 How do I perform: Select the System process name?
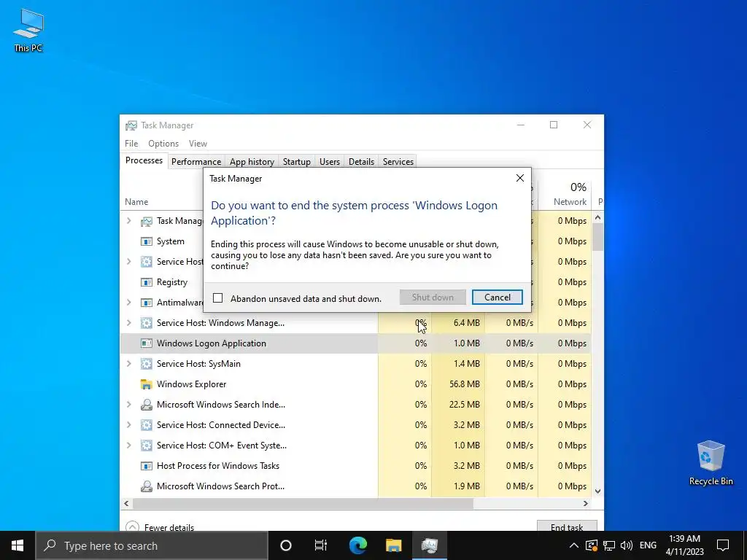tap(171, 241)
